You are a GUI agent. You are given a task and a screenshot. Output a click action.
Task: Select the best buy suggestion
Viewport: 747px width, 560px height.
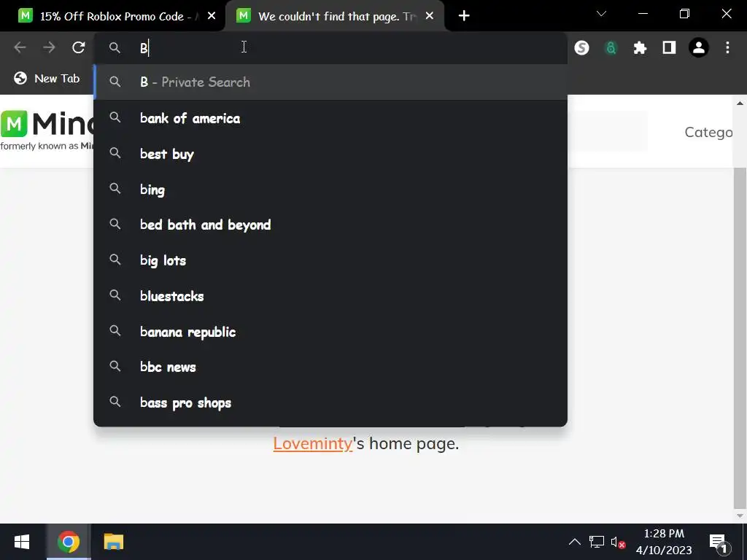(x=330, y=154)
